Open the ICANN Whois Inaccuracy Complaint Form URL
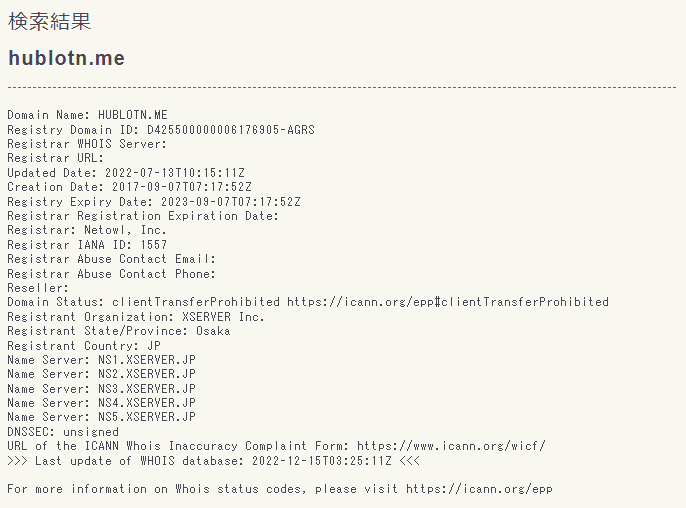The image size is (686, 508). (451, 446)
